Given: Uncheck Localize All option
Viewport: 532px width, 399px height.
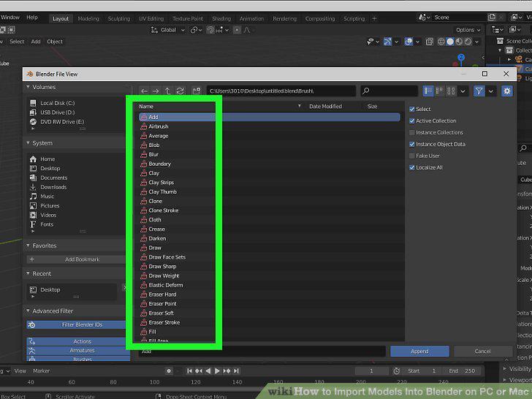Looking at the screenshot, I should pyautogui.click(x=412, y=167).
